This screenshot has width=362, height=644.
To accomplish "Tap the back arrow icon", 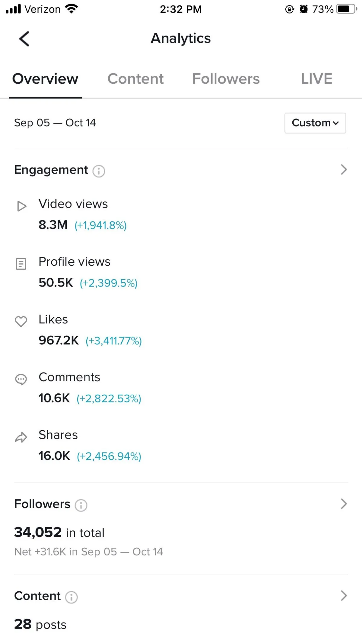I will (24, 39).
